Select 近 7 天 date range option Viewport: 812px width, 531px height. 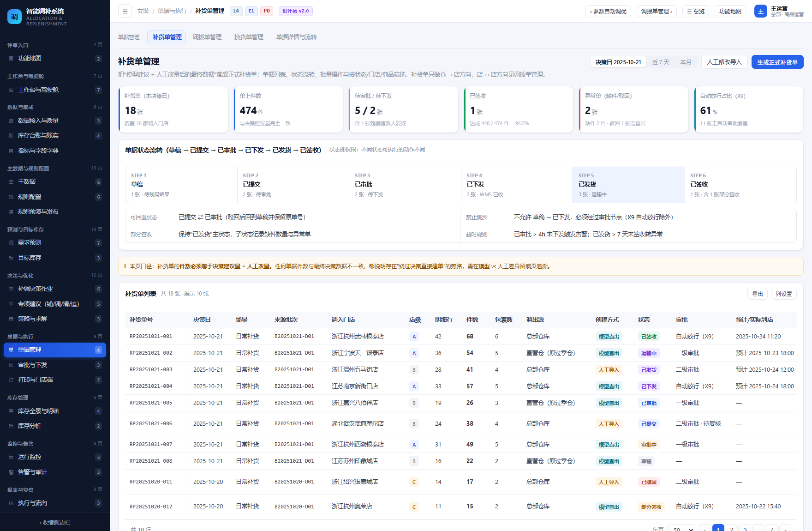pos(660,62)
